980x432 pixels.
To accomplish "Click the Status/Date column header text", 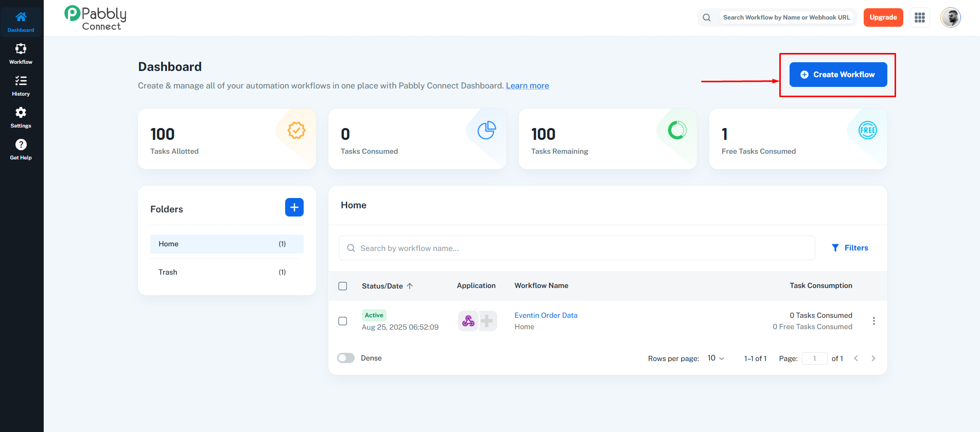I will click(x=382, y=286).
